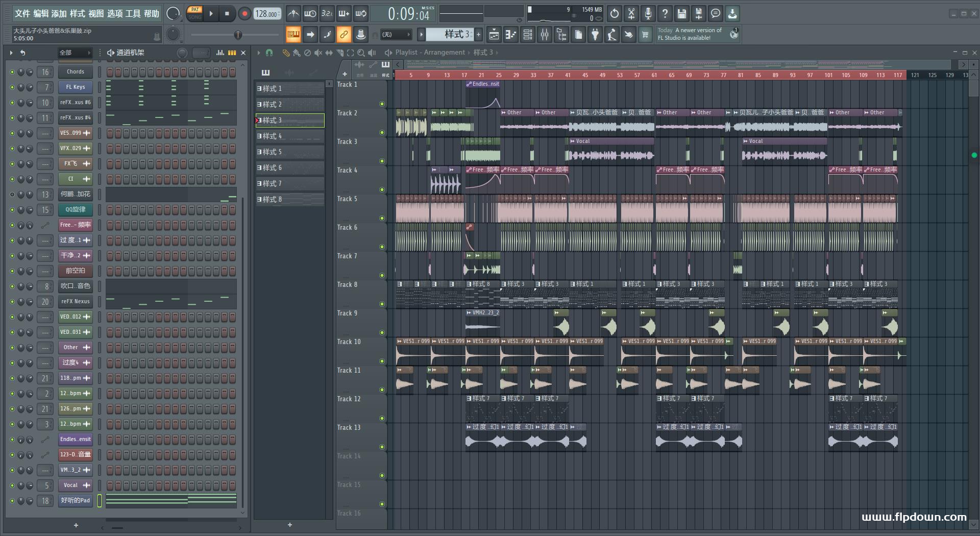Start playback with the play button
Image resolution: width=980 pixels, height=536 pixels.
pos(211,14)
